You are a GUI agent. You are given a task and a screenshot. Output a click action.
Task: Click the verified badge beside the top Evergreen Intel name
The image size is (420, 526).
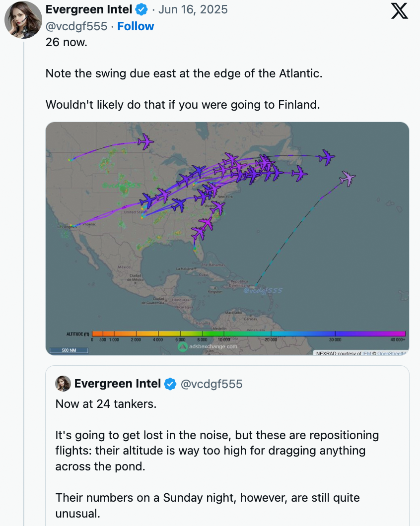(x=142, y=9)
